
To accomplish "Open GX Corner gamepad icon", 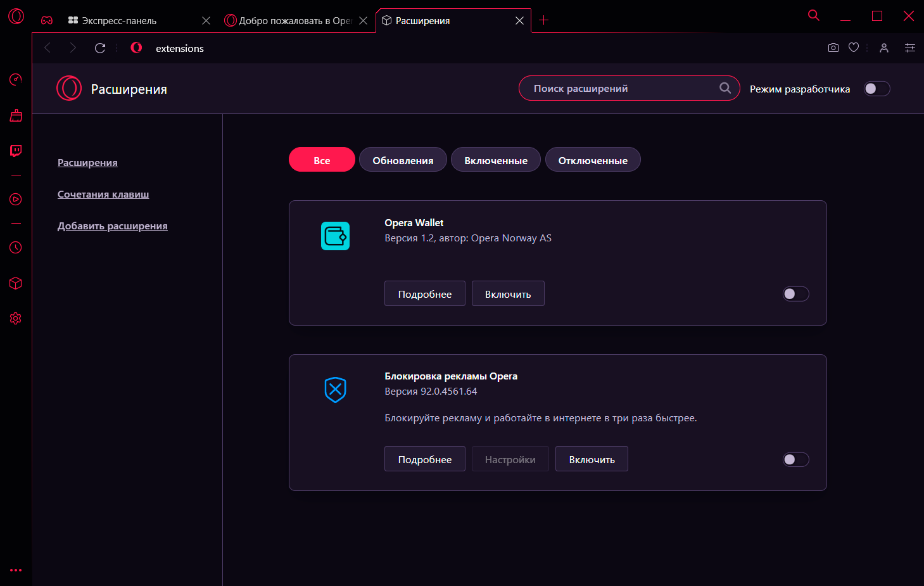I will tap(47, 20).
